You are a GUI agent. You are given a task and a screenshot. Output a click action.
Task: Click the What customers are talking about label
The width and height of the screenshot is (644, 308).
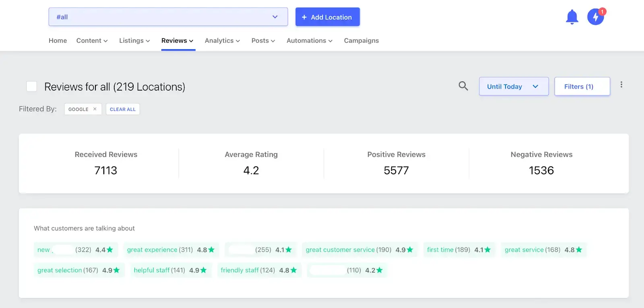click(x=84, y=228)
